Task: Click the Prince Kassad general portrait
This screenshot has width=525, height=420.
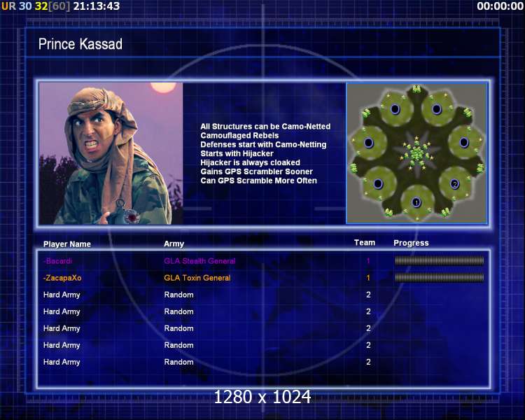Action: point(111,153)
